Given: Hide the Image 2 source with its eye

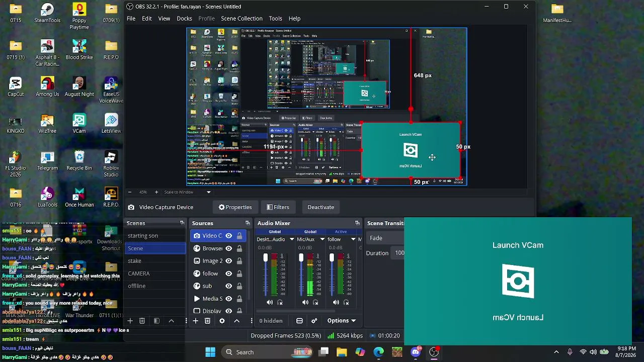Looking at the screenshot, I should click(228, 261).
